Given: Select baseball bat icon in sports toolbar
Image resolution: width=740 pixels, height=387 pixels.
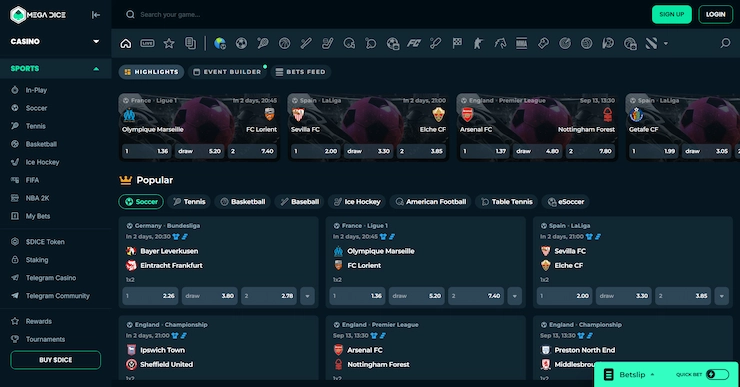Looking at the screenshot, I should (306, 43).
